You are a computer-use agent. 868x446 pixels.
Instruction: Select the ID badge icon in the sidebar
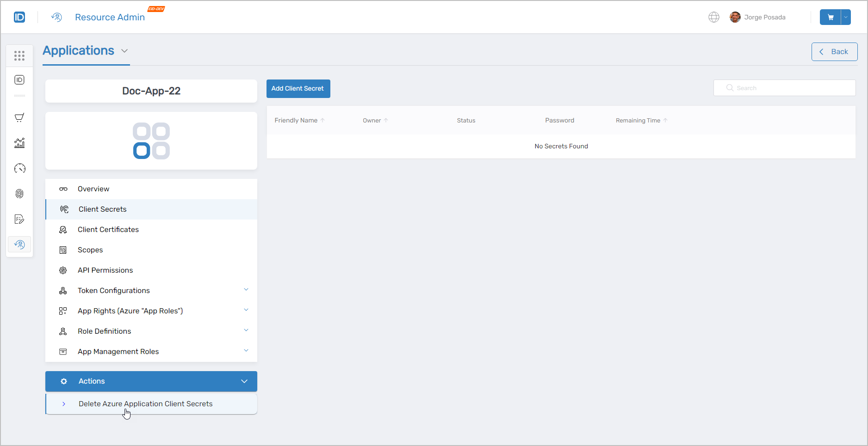(x=19, y=79)
